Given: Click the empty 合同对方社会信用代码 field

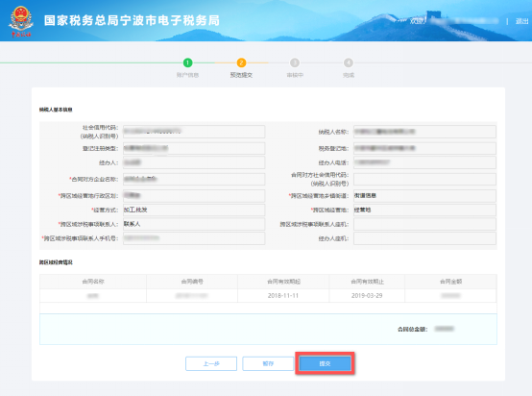Looking at the screenshot, I should click(x=424, y=179).
